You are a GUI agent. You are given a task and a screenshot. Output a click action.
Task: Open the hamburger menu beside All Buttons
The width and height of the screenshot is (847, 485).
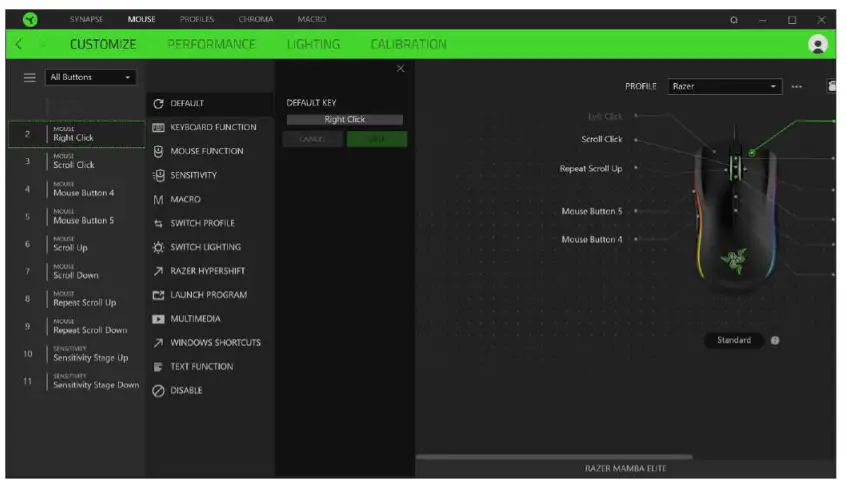tap(30, 78)
